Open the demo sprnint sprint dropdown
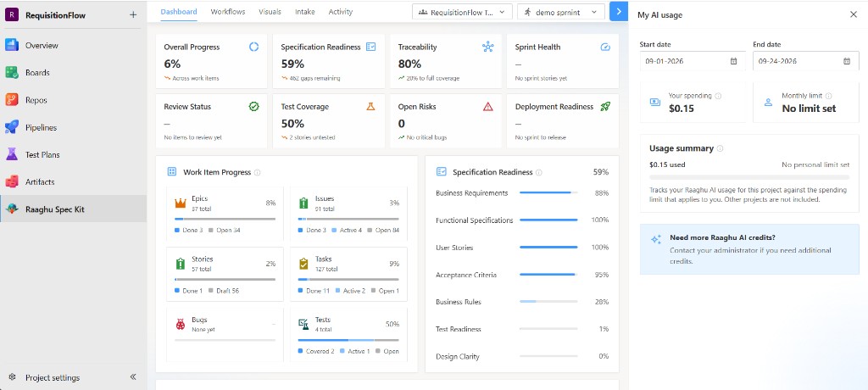 click(561, 12)
